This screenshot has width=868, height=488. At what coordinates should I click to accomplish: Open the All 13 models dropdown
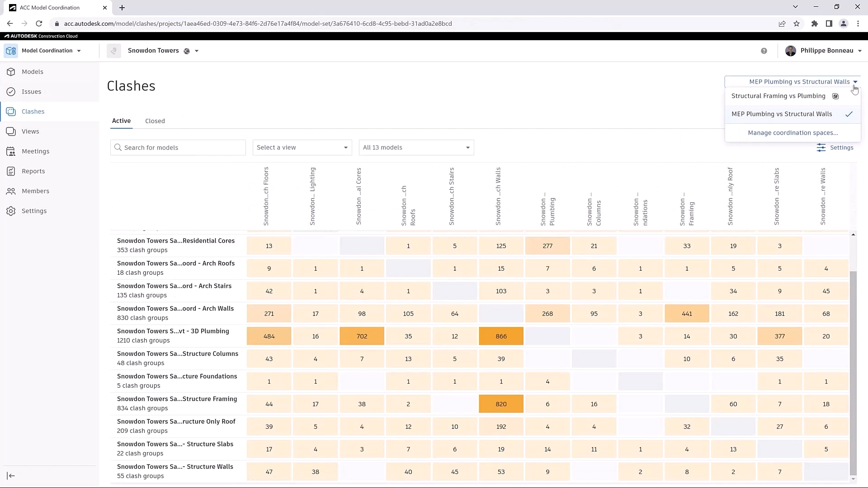coord(416,148)
